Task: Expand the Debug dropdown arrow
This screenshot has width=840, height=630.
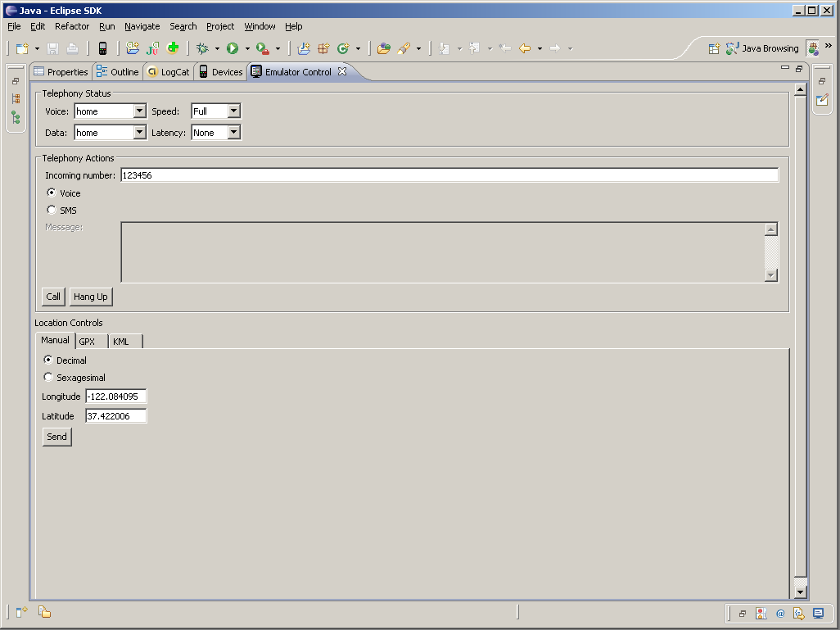Action: click(217, 49)
